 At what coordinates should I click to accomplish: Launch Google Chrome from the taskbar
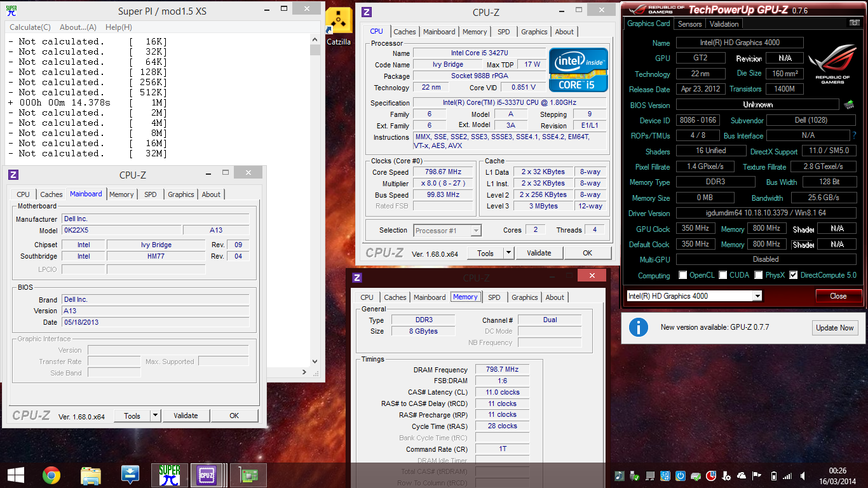click(x=51, y=475)
